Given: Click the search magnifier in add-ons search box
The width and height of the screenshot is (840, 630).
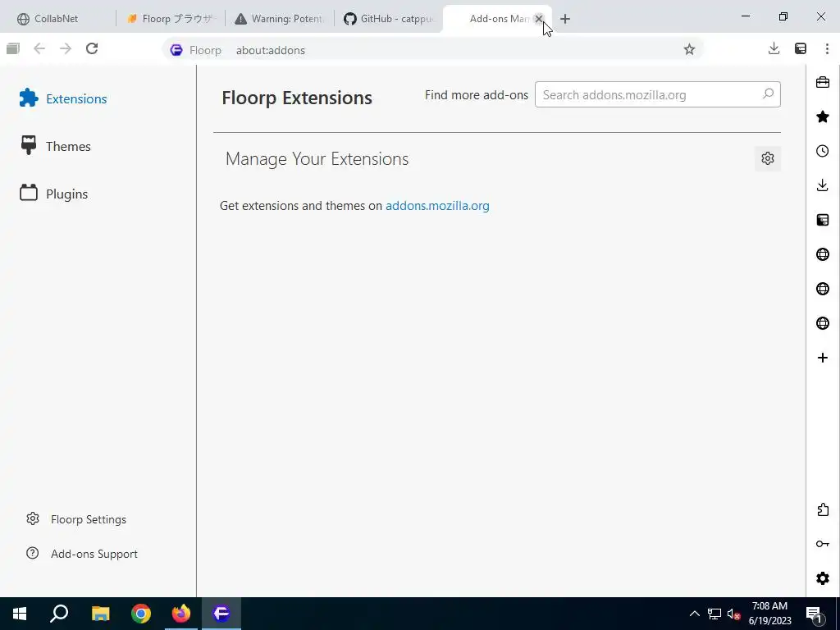Looking at the screenshot, I should 768,94.
